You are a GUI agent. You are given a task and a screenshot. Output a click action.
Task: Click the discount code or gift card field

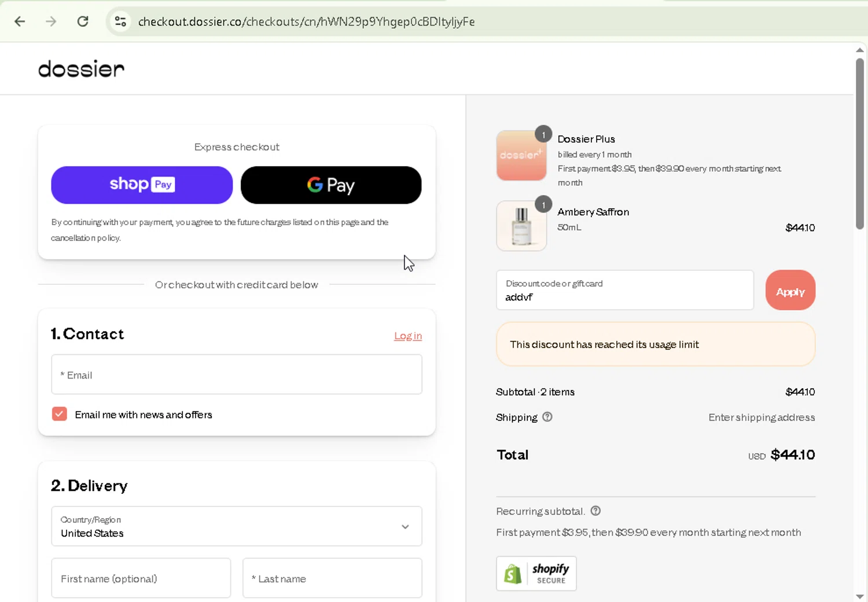[x=624, y=291]
